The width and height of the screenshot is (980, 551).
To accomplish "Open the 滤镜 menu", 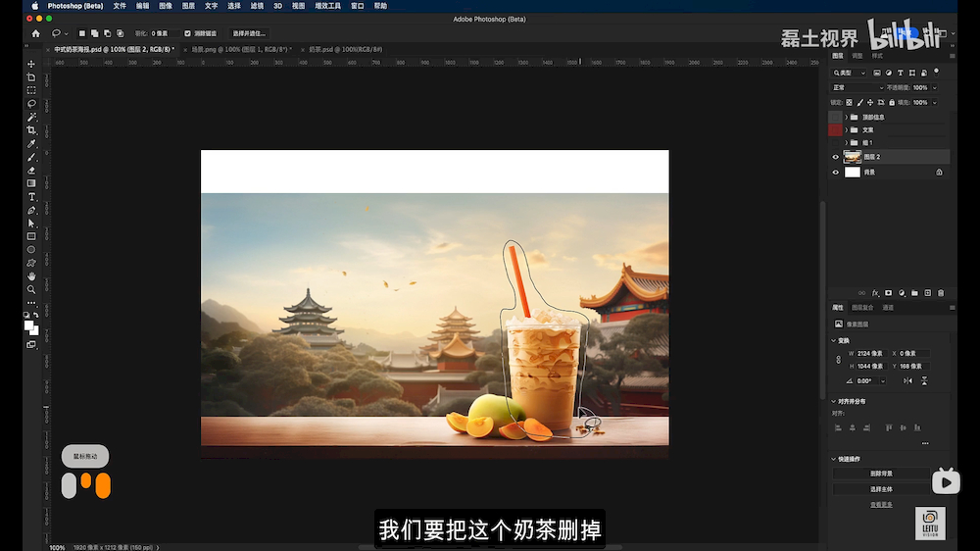I will tap(257, 6).
